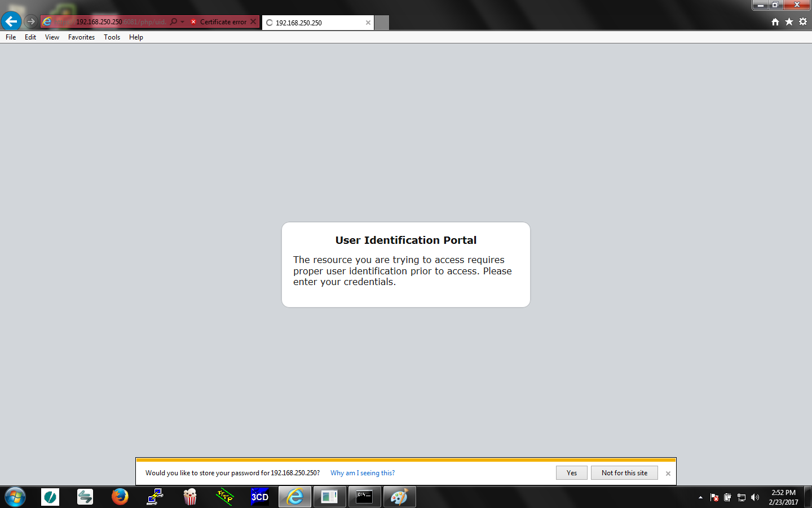
Task: Open the Home page icon
Action: point(775,21)
